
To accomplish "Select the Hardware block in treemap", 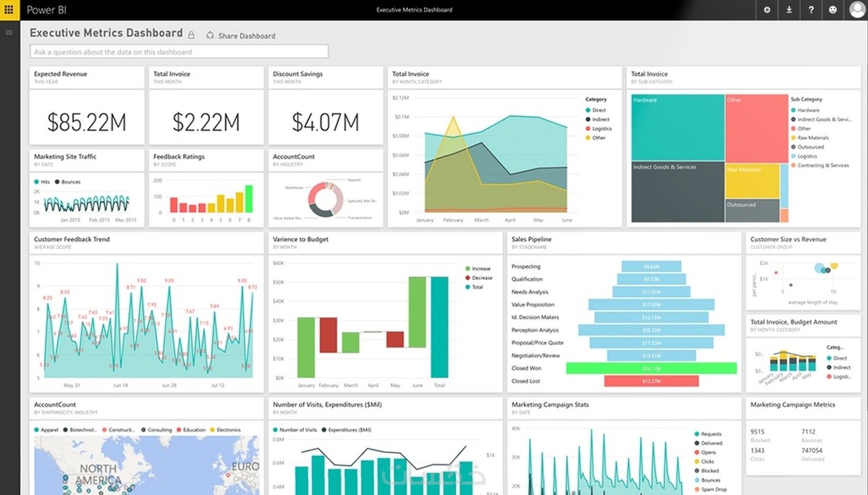I will [678, 128].
